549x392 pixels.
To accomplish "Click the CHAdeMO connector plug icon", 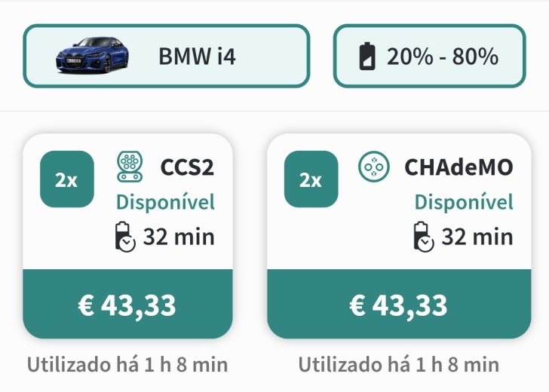I will click(373, 167).
